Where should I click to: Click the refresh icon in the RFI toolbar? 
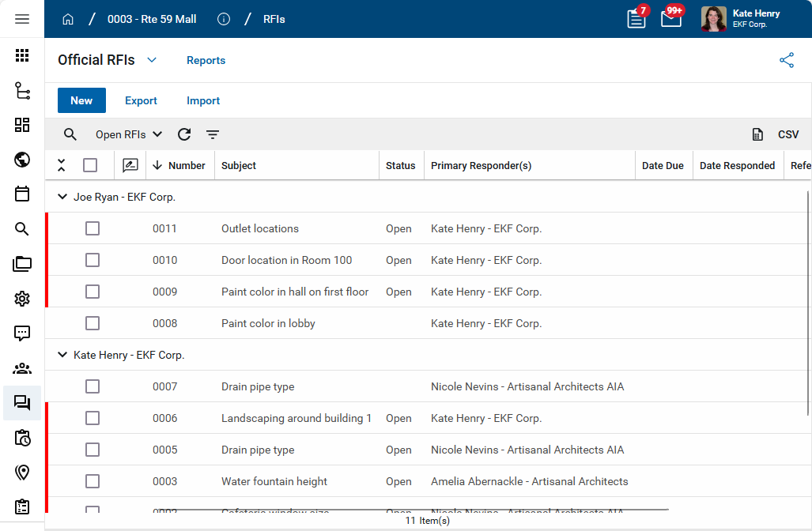(x=184, y=134)
